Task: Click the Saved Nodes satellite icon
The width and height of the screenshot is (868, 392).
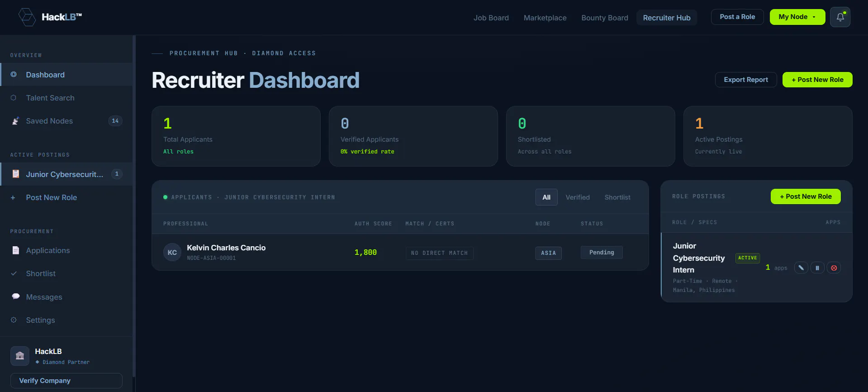Action: [15, 121]
